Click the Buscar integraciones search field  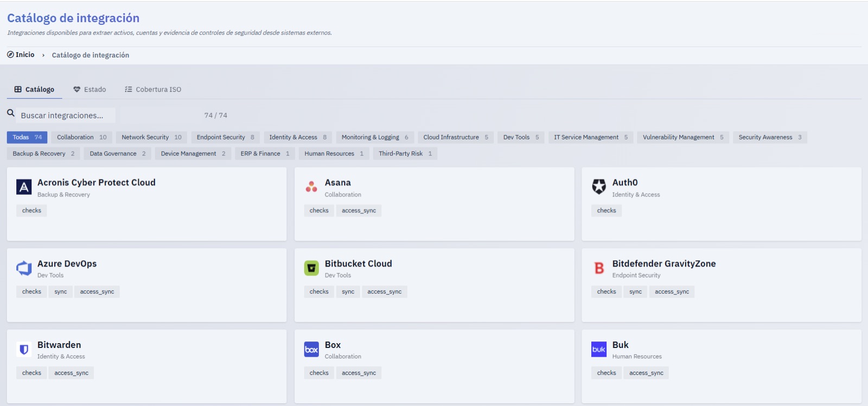pyautogui.click(x=66, y=115)
